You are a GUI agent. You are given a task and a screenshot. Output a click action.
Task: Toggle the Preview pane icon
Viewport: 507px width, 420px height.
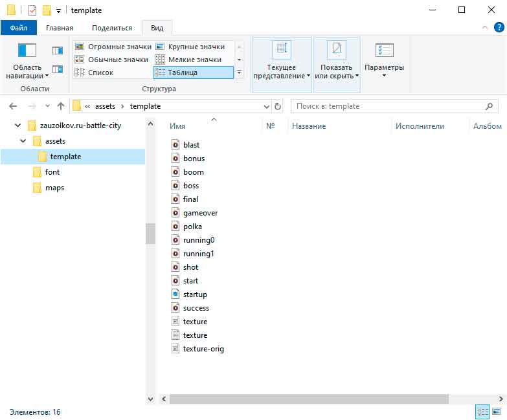tap(57, 50)
